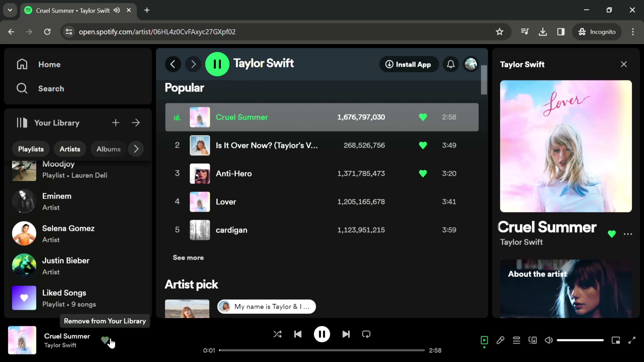Adjust the volume slider
Screen dimensions: 644x362
tap(580, 340)
